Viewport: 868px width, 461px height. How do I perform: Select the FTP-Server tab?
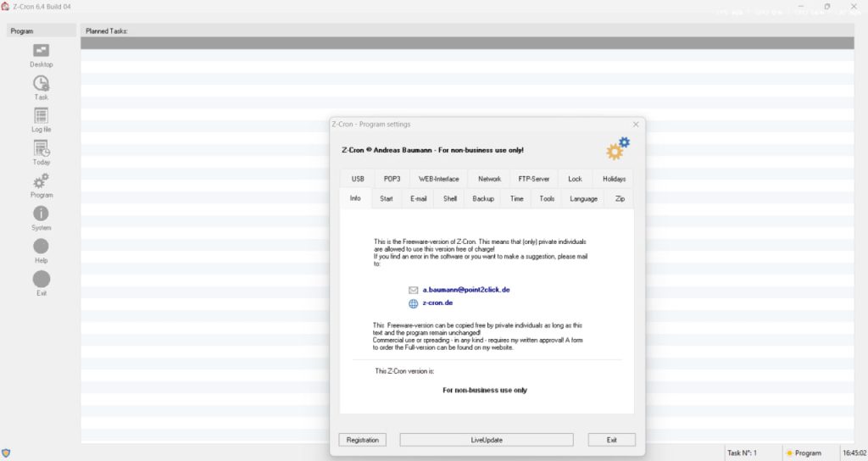pyautogui.click(x=534, y=179)
